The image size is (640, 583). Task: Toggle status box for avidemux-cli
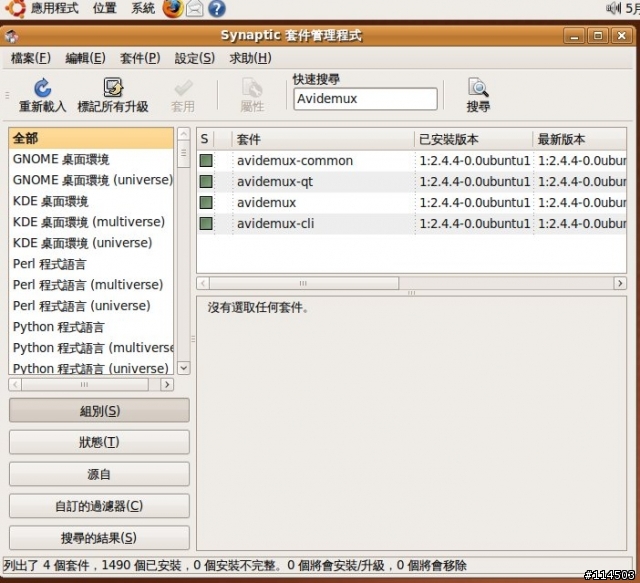tap(206, 223)
